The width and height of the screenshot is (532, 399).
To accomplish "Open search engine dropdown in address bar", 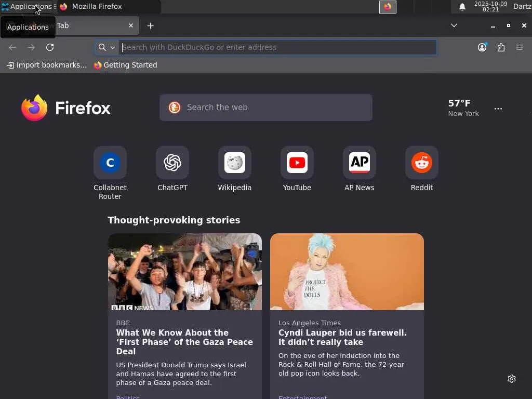I will (107, 47).
